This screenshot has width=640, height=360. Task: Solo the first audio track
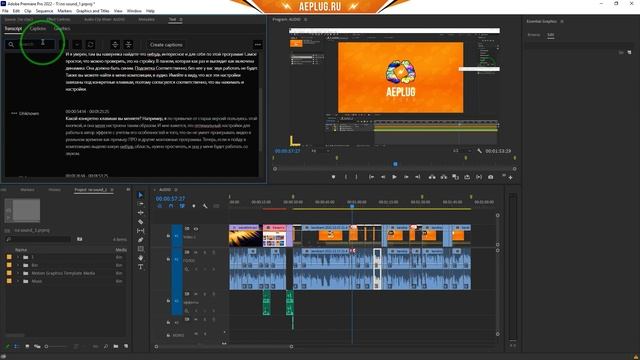(x=205, y=252)
